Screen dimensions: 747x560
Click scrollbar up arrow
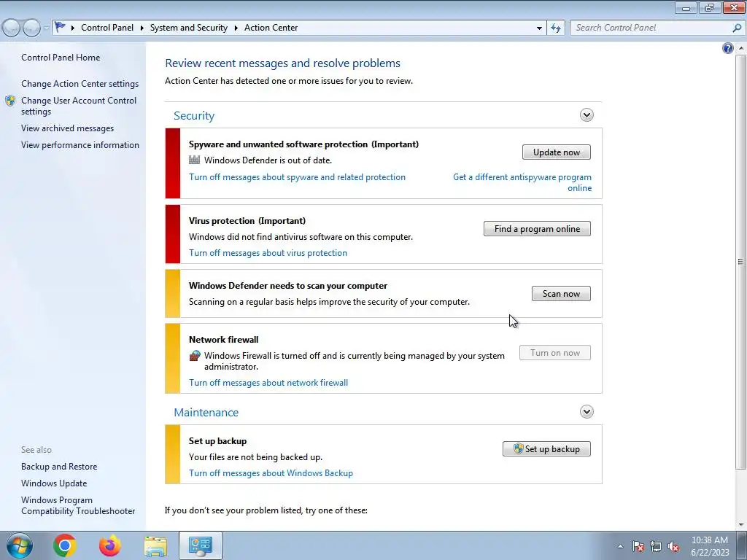click(x=741, y=48)
